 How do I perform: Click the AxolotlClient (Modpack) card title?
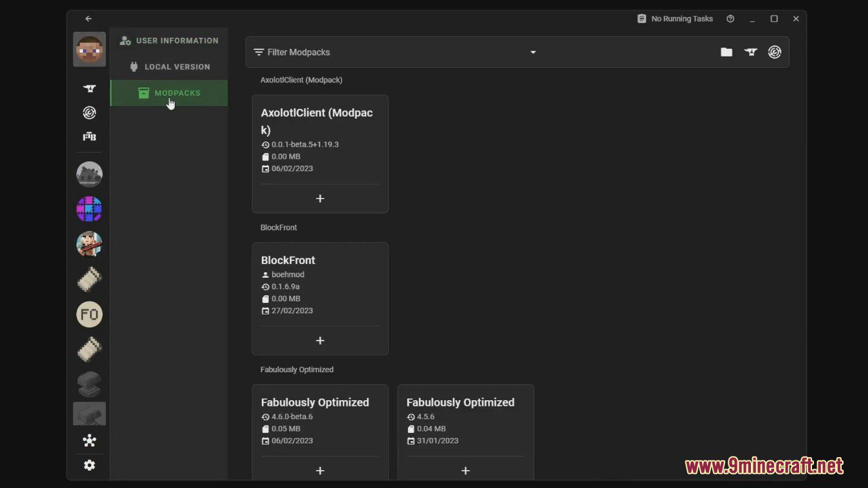(317, 121)
